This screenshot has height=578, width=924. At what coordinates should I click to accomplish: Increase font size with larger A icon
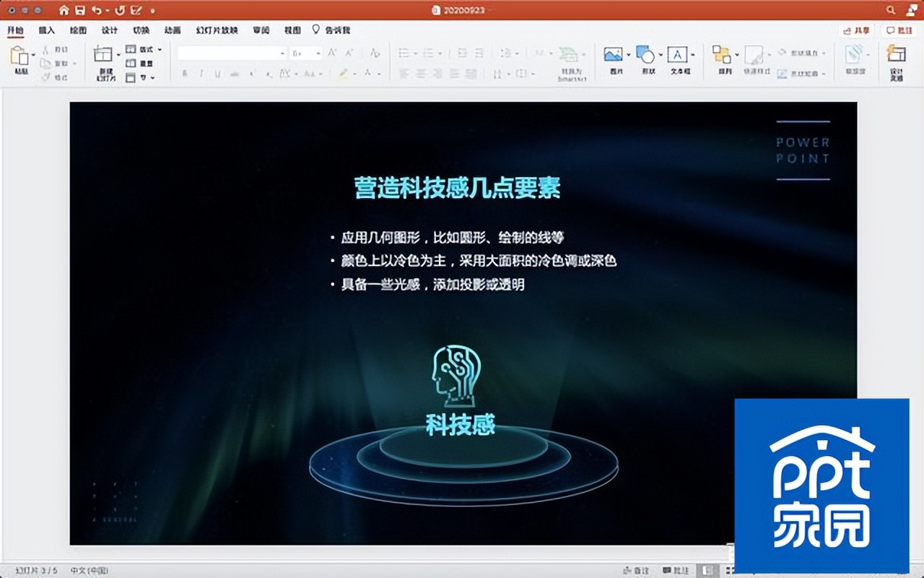(x=332, y=53)
